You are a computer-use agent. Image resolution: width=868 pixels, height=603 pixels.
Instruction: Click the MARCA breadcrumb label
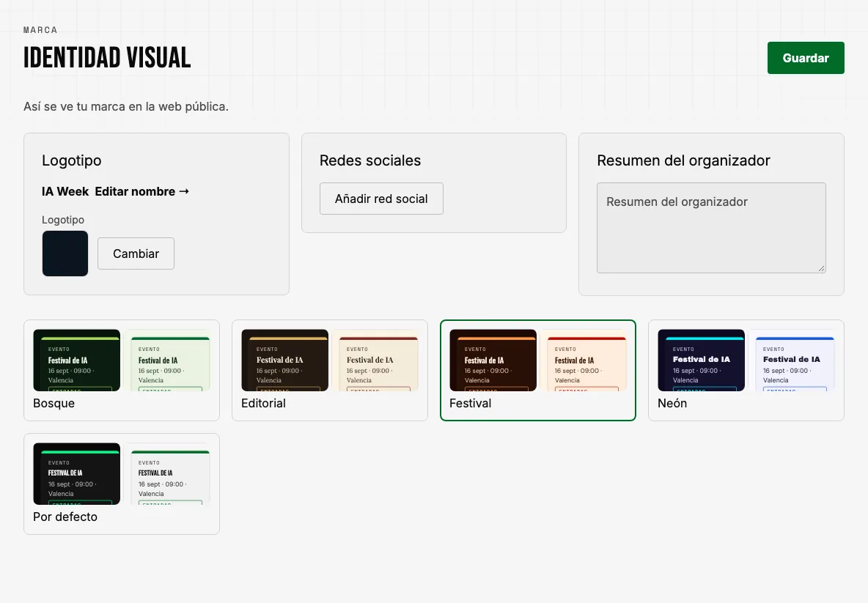pos(40,30)
